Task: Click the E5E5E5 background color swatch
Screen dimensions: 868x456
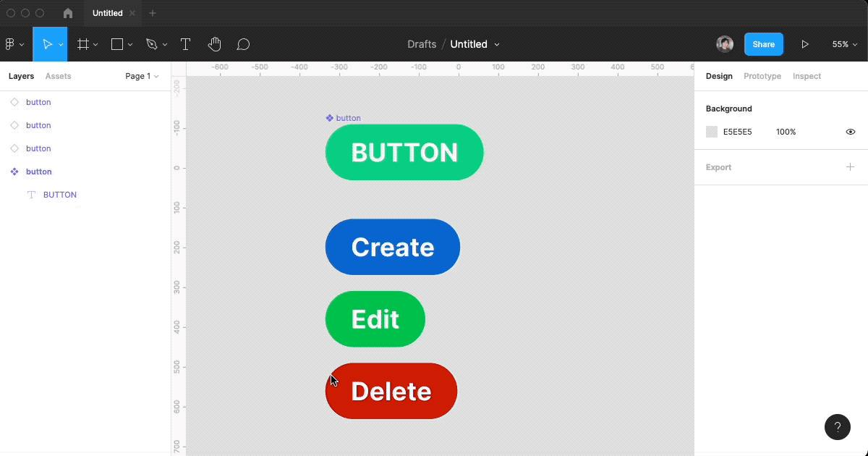Action: (712, 132)
